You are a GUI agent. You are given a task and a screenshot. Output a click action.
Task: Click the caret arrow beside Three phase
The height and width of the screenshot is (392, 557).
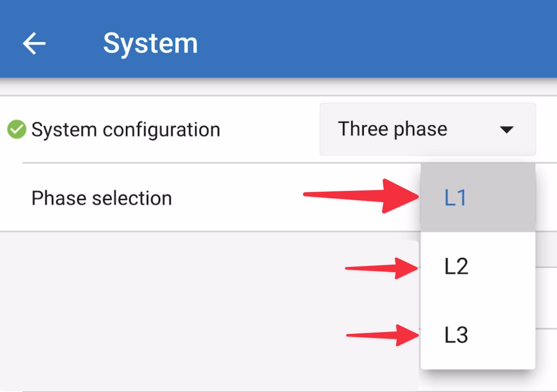507,130
